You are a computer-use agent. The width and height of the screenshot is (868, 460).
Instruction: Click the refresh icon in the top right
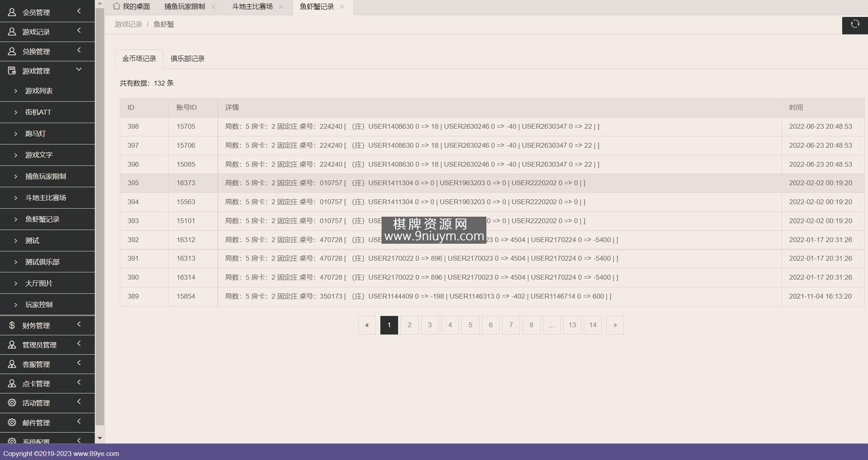click(x=855, y=24)
